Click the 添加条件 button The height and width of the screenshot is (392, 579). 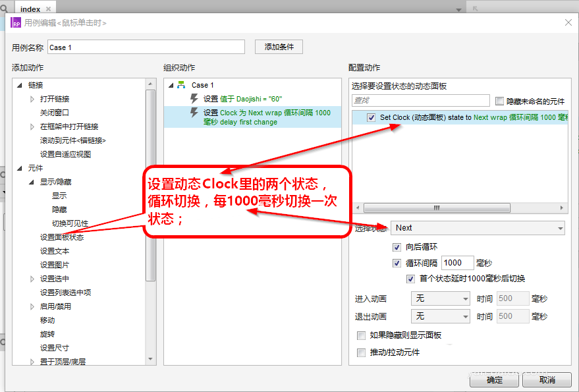(x=279, y=47)
